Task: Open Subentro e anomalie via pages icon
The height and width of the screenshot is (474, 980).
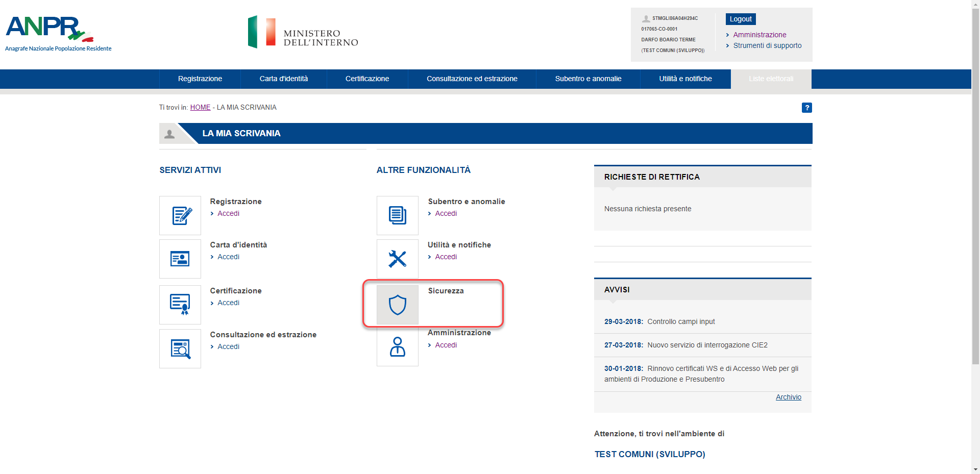Action: pyautogui.click(x=397, y=215)
